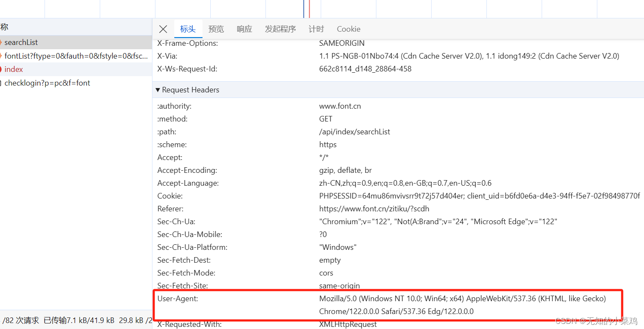644x329 pixels.
Task: Select the failed index request
Action: click(x=76, y=69)
